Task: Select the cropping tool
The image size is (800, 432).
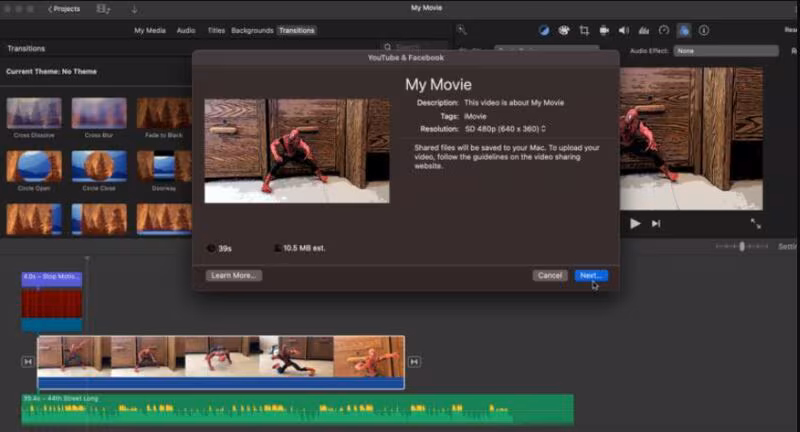Action: (584, 31)
